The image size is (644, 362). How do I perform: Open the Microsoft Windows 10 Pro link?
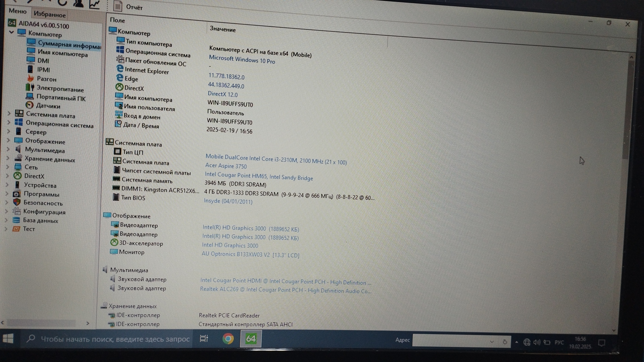click(242, 60)
